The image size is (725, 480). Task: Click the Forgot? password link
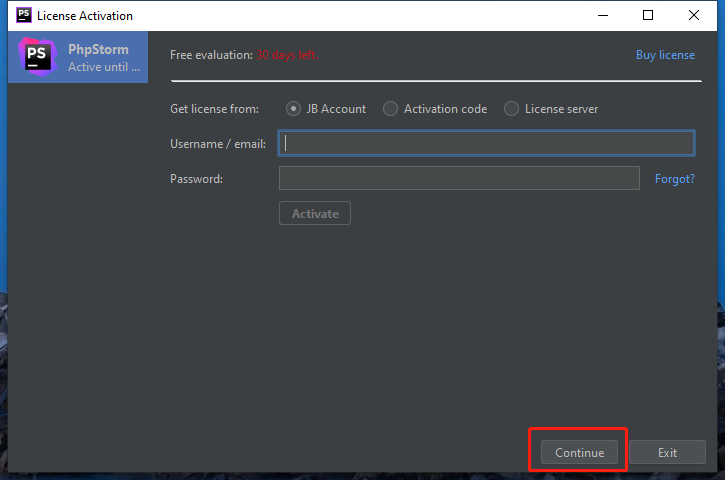click(675, 178)
